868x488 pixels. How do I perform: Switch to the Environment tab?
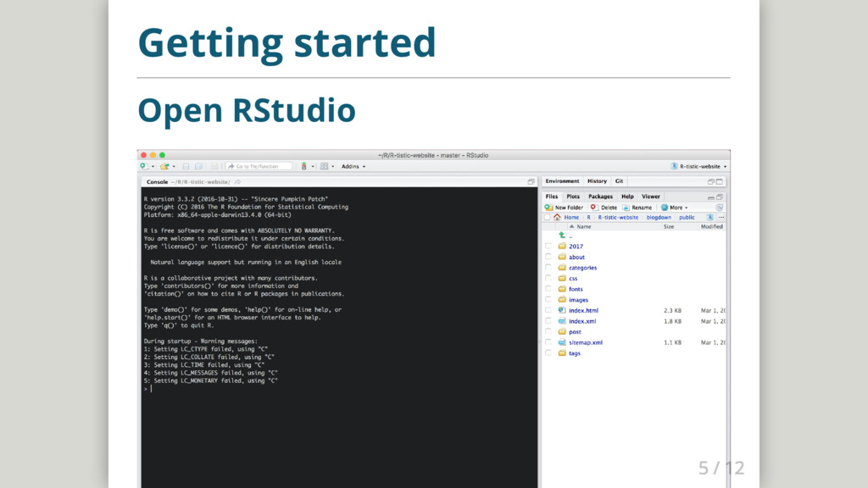[x=562, y=181]
